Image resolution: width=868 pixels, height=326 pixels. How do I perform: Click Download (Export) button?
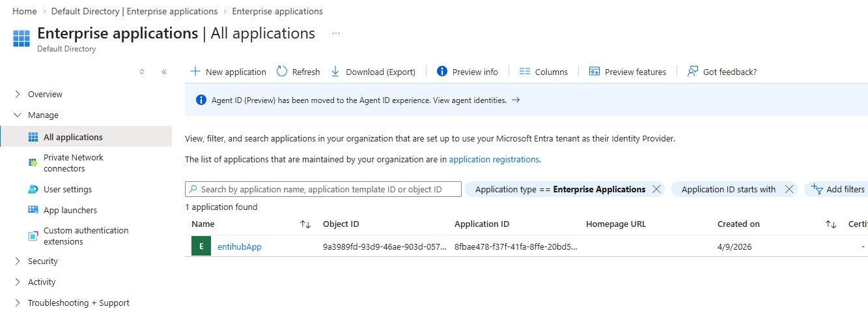click(374, 72)
